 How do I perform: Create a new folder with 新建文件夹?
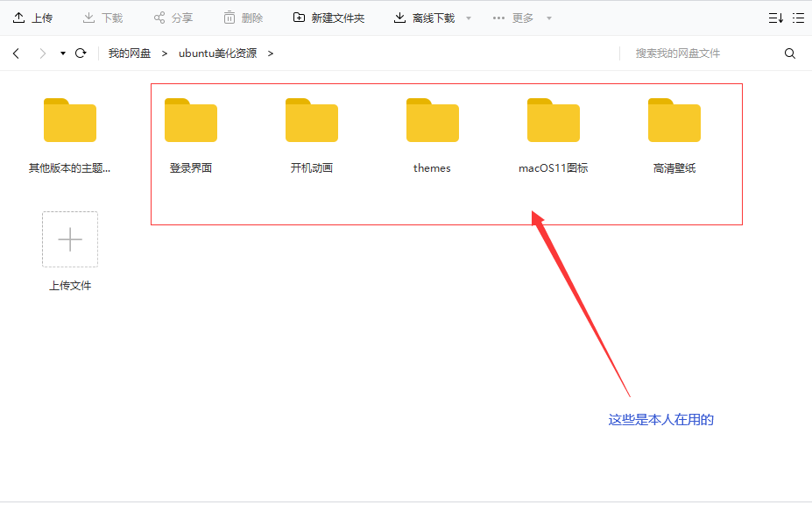coord(328,18)
